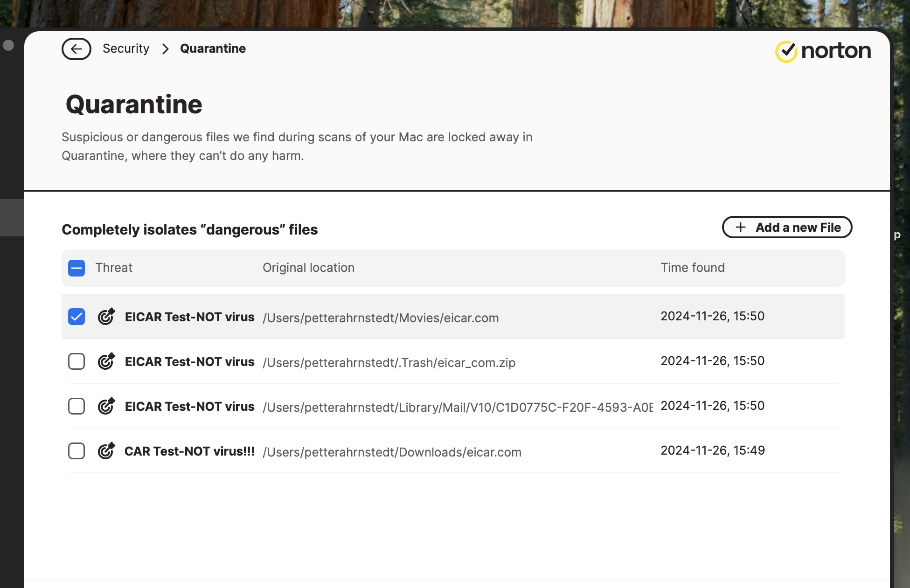Screen dimensions: 910x588
Task: Check the Downloads eicar.com threat row
Action: coord(76,450)
